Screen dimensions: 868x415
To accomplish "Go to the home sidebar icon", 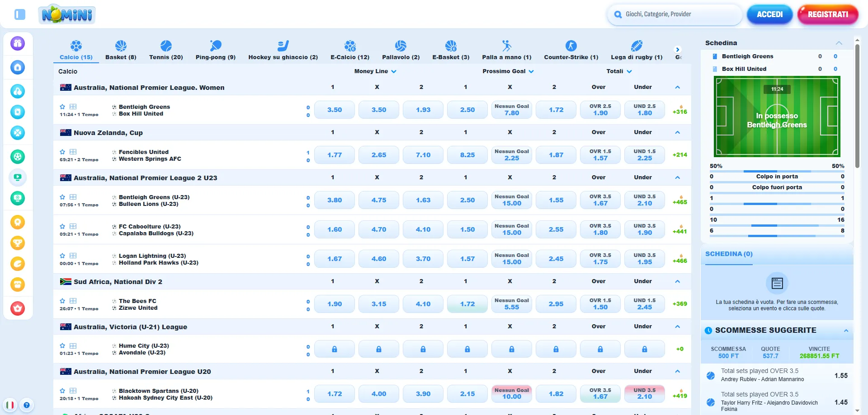I will (x=18, y=67).
